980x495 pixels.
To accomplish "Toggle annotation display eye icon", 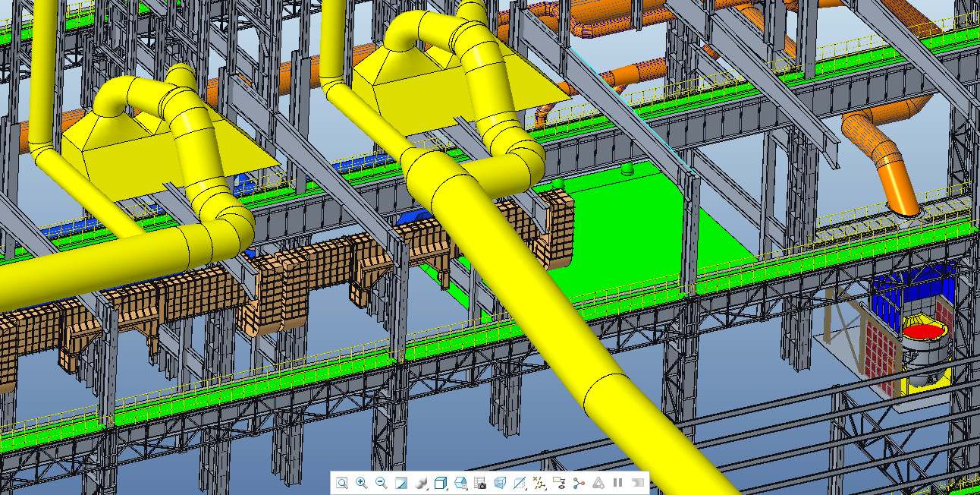I will [559, 483].
